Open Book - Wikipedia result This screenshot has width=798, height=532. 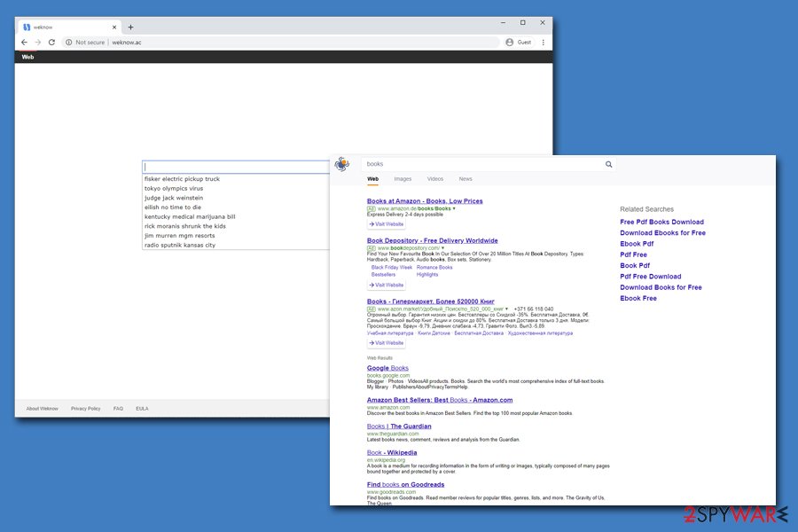point(392,452)
